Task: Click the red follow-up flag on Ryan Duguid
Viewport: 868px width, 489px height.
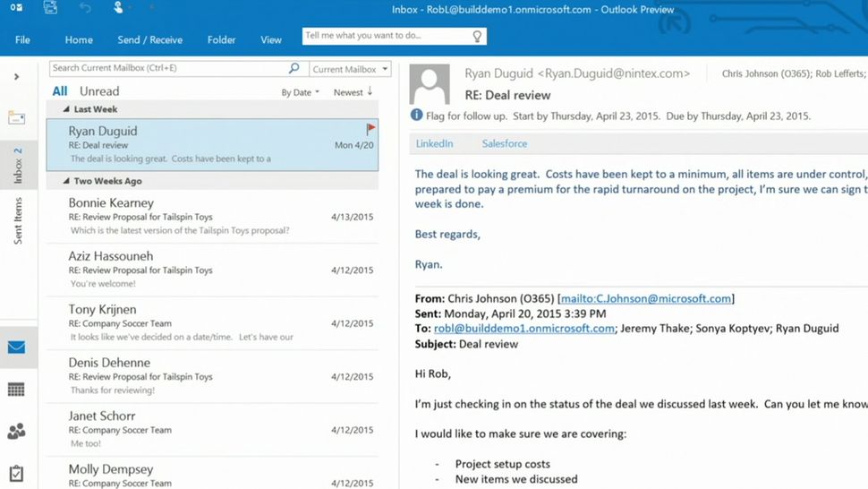Action: [x=370, y=130]
